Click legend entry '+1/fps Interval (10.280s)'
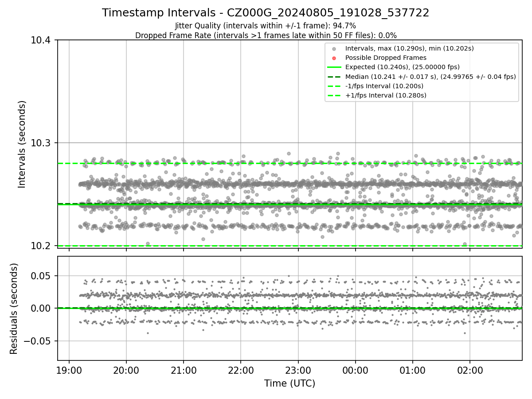Image resolution: width=532 pixels, height=399 pixels. [386, 95]
